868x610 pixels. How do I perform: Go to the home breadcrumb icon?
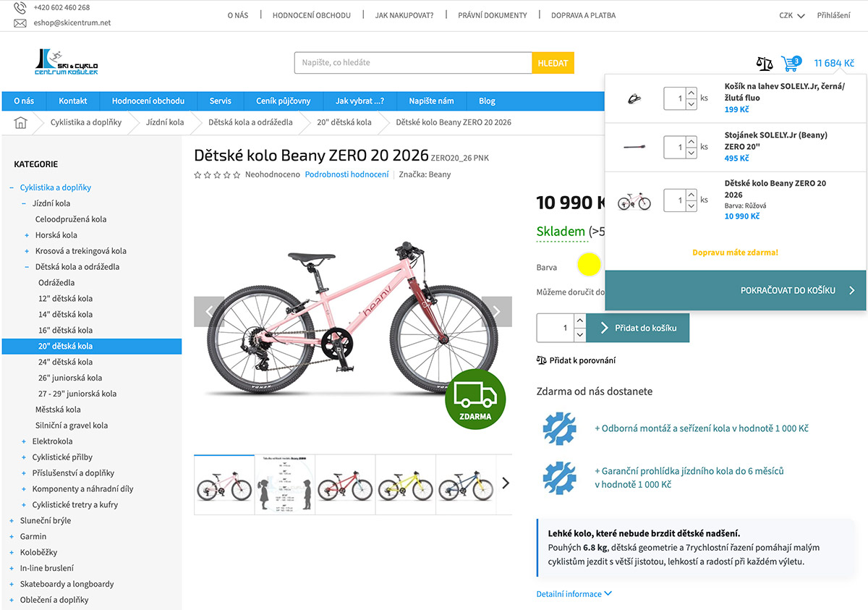tap(20, 122)
